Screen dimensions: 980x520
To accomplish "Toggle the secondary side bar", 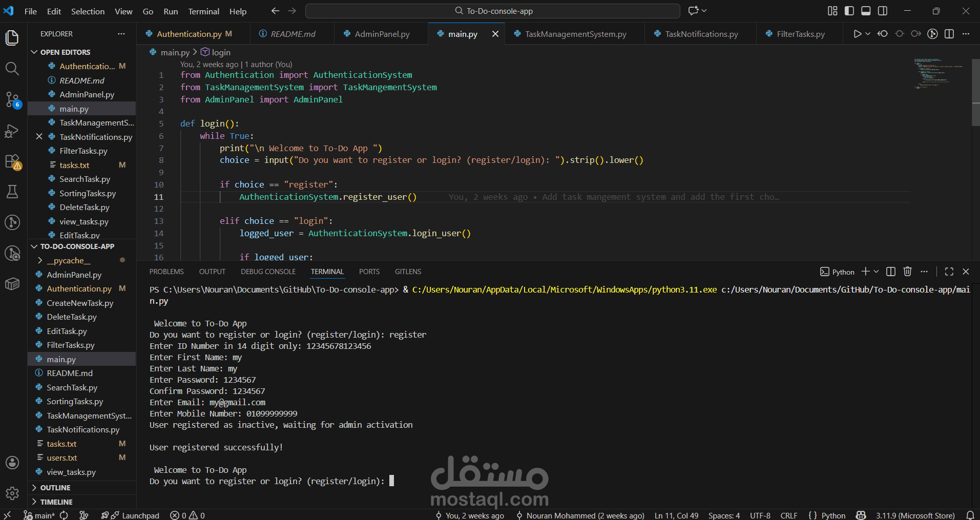I will [883, 11].
